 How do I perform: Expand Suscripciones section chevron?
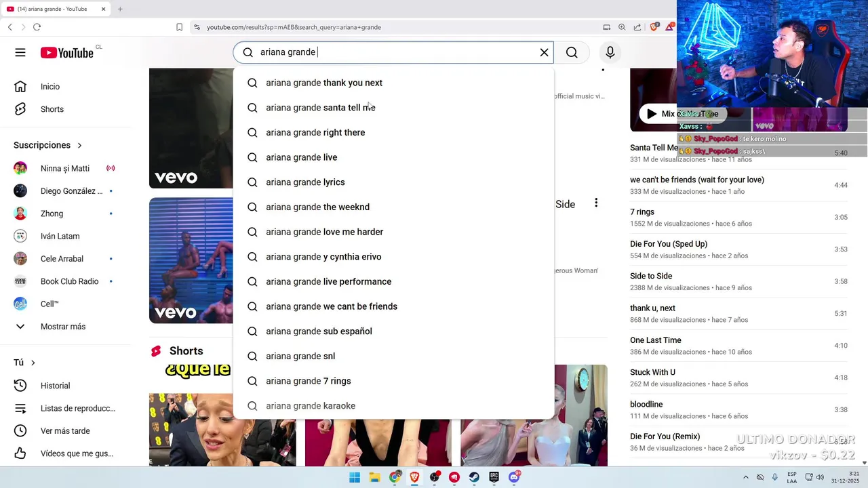[x=79, y=145]
